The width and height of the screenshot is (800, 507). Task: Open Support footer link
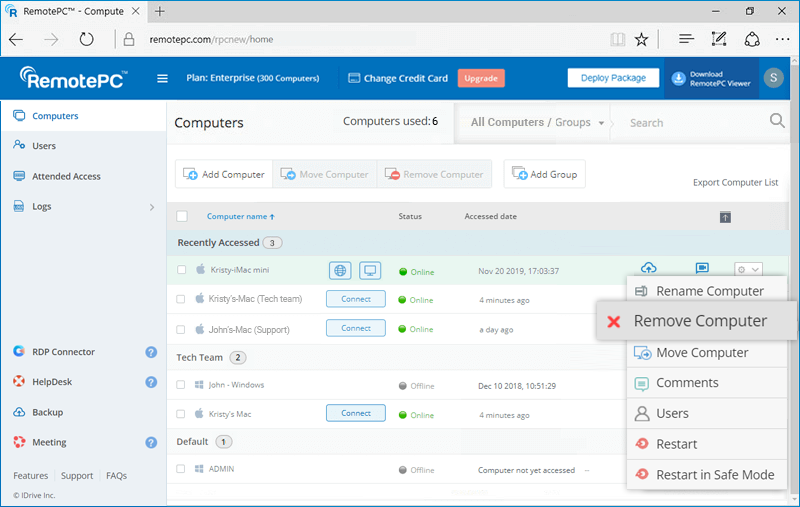click(77, 475)
